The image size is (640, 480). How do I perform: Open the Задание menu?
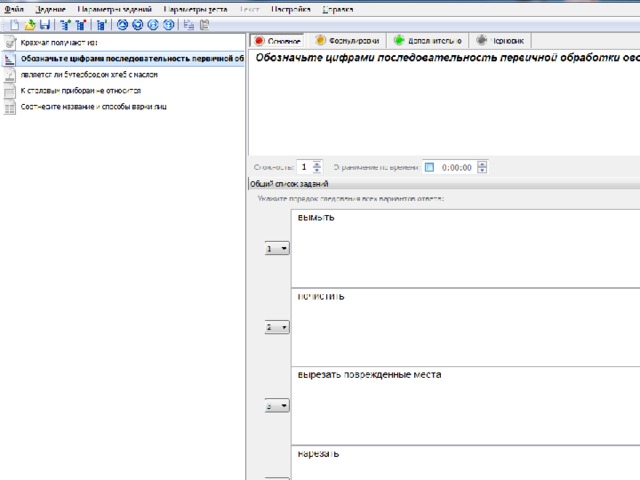click(x=50, y=9)
